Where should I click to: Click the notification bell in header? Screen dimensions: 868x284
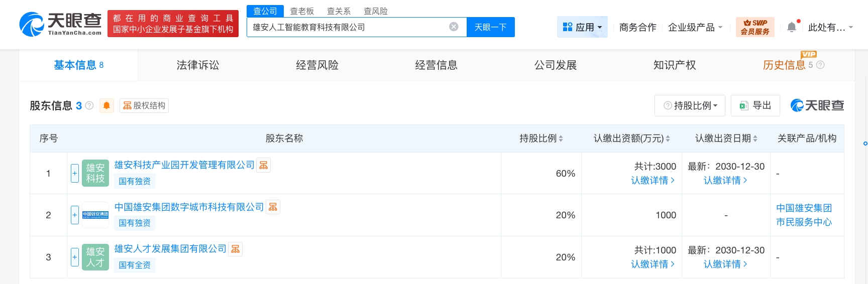pos(792,27)
